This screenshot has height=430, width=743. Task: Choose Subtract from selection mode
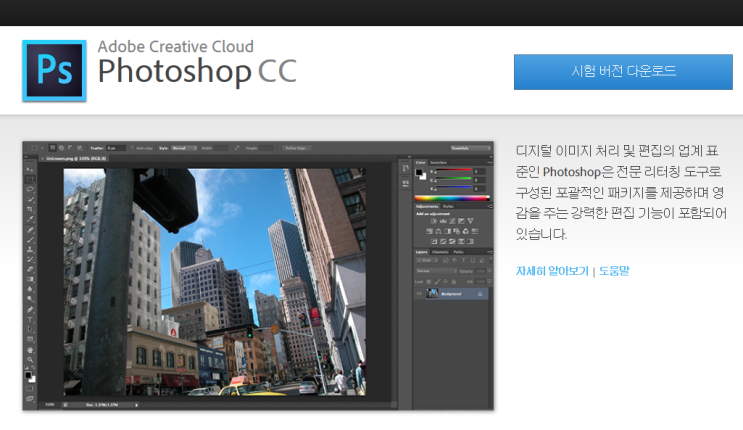pos(71,148)
